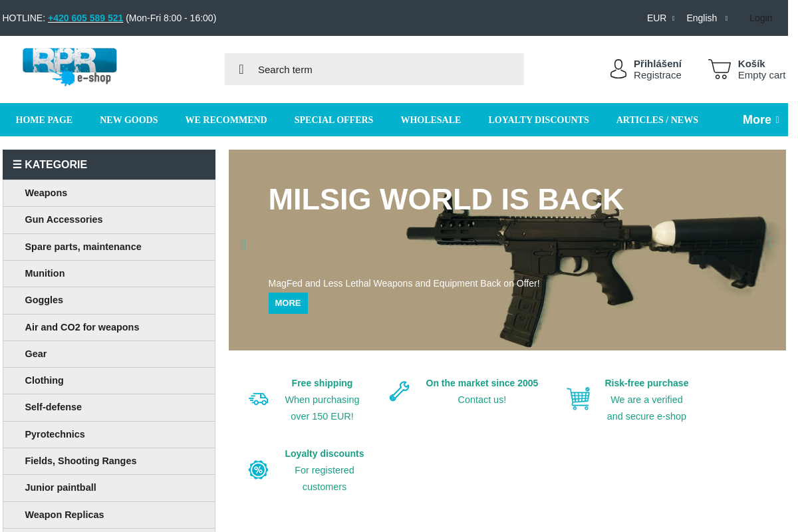This screenshot has height=532, width=798.
Task: Select the Weapons category
Action: [109, 193]
